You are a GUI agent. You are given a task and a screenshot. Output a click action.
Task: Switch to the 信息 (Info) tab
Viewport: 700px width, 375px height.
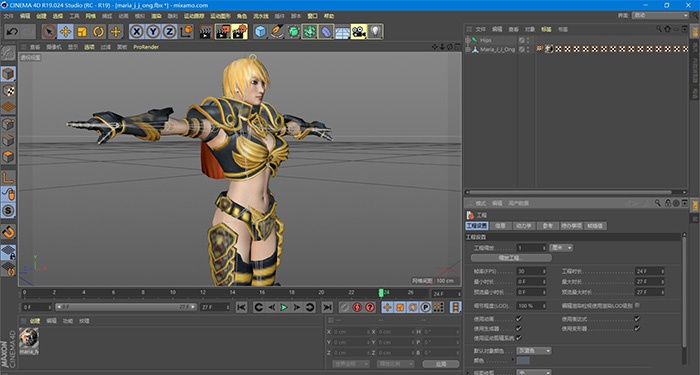pos(500,226)
